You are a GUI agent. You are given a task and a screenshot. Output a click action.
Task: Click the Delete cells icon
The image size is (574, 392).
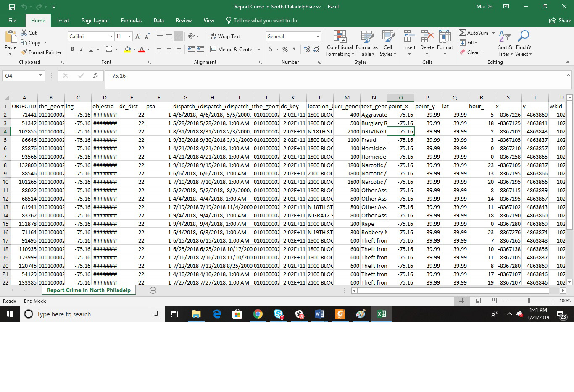coord(427,37)
